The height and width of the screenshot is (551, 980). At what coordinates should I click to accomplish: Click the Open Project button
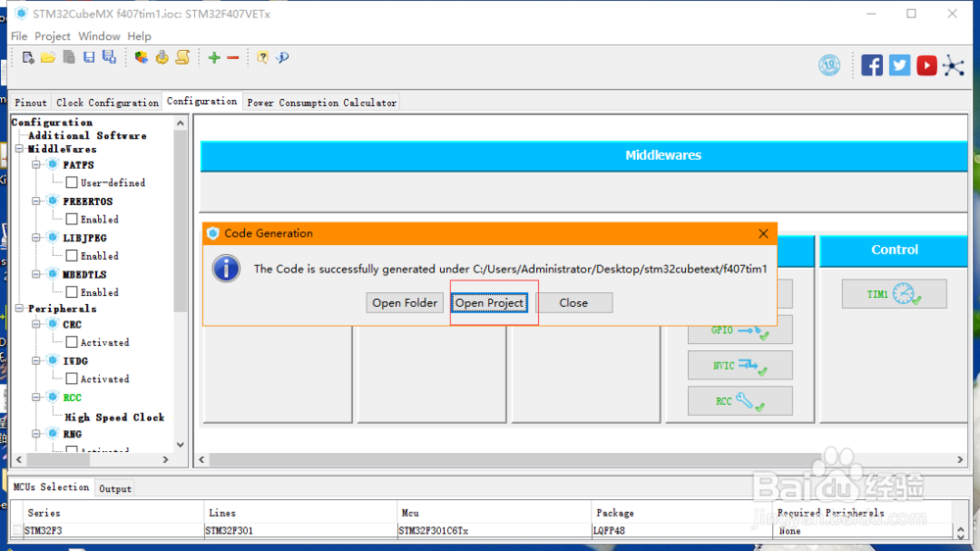coord(489,303)
